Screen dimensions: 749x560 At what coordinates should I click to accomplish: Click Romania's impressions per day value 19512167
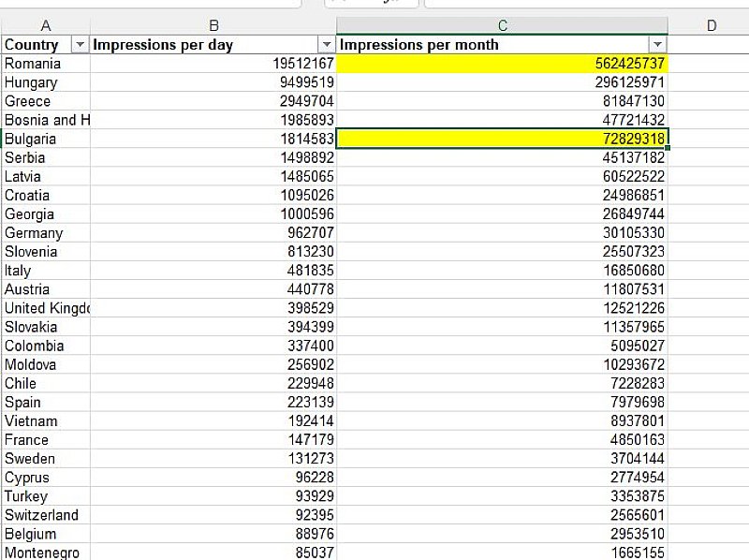pyautogui.click(x=213, y=64)
